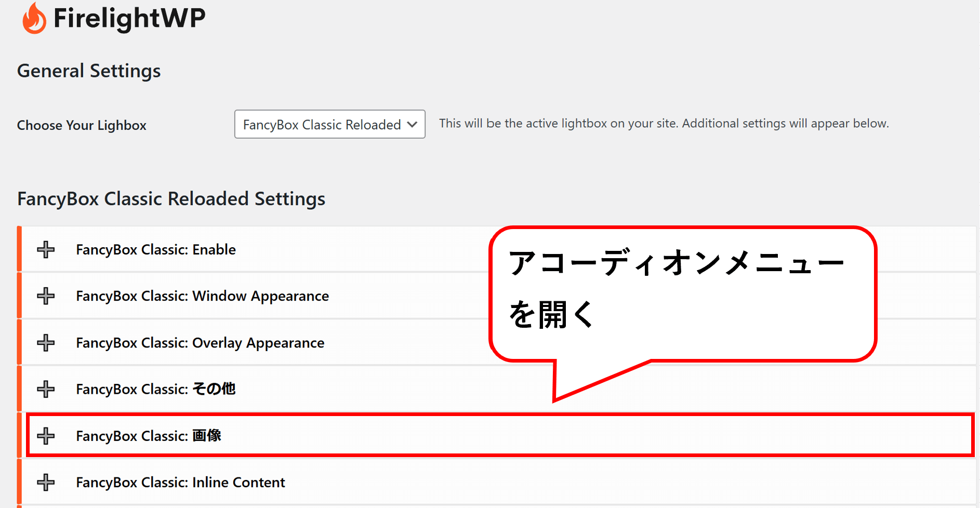Screen dimensions: 980x508
Task: Click the Choose Your Lightbox label
Action: (x=82, y=125)
